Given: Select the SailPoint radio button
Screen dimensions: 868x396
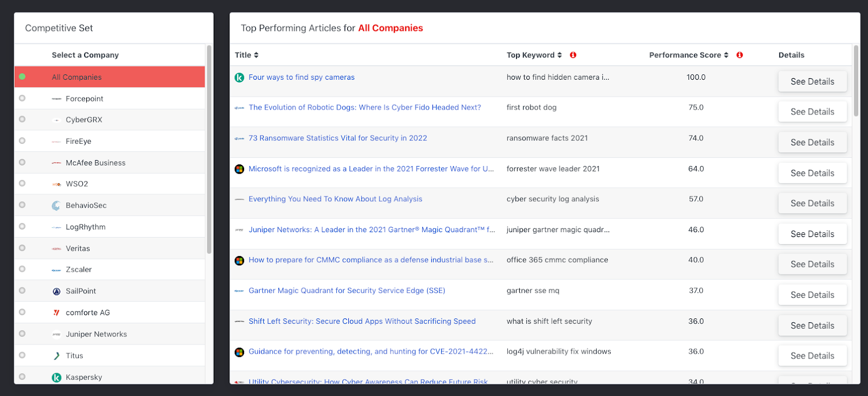Looking at the screenshot, I should pos(22,291).
